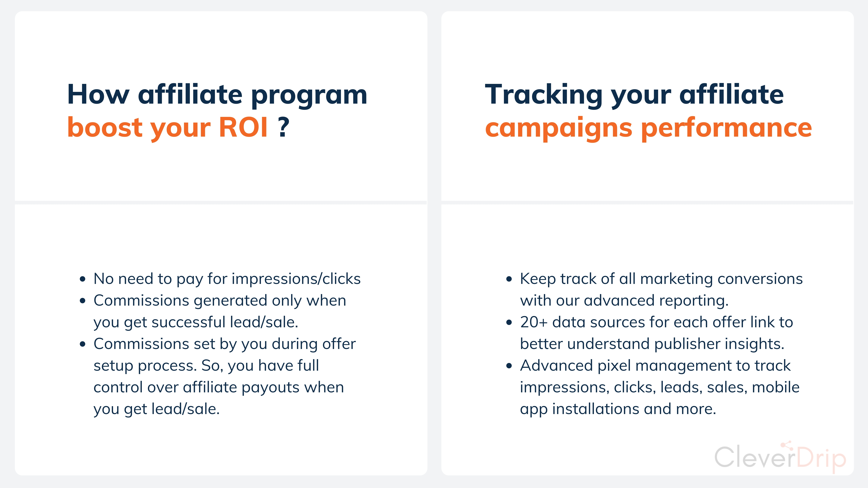Click the share icon above CleverDrip
The width and height of the screenshot is (868, 488).
(x=786, y=445)
